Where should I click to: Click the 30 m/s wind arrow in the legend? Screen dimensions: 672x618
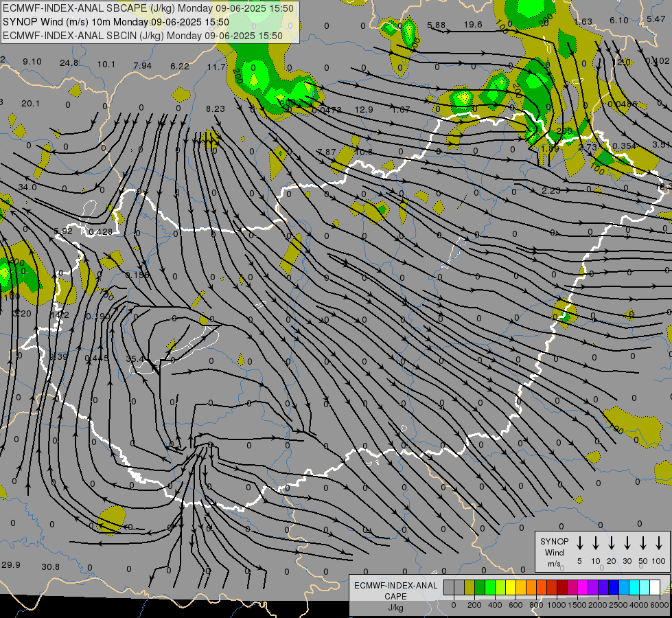(x=627, y=543)
